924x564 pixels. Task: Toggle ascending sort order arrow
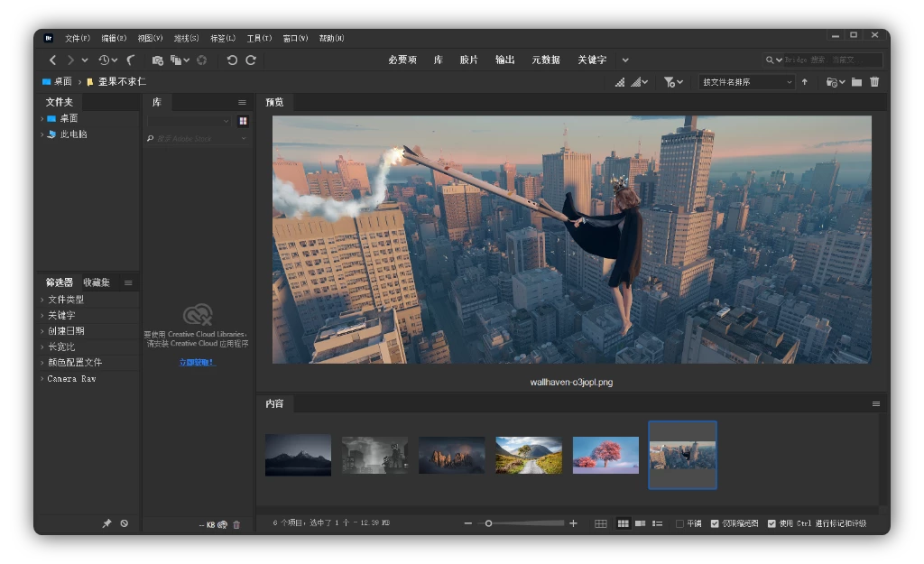pos(805,82)
